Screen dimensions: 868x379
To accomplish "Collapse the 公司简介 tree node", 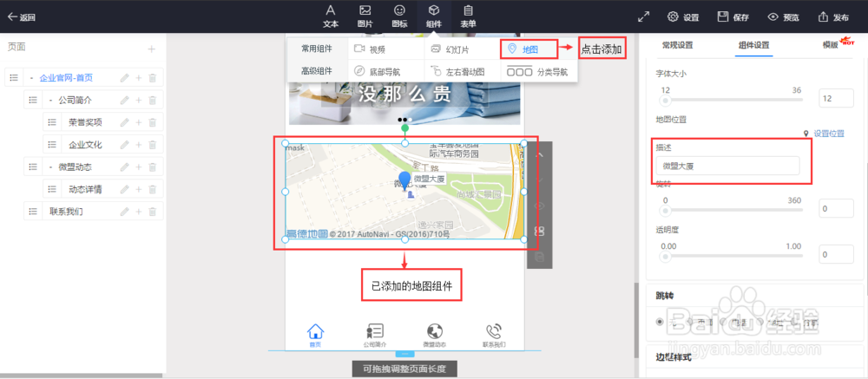I will click(50, 100).
